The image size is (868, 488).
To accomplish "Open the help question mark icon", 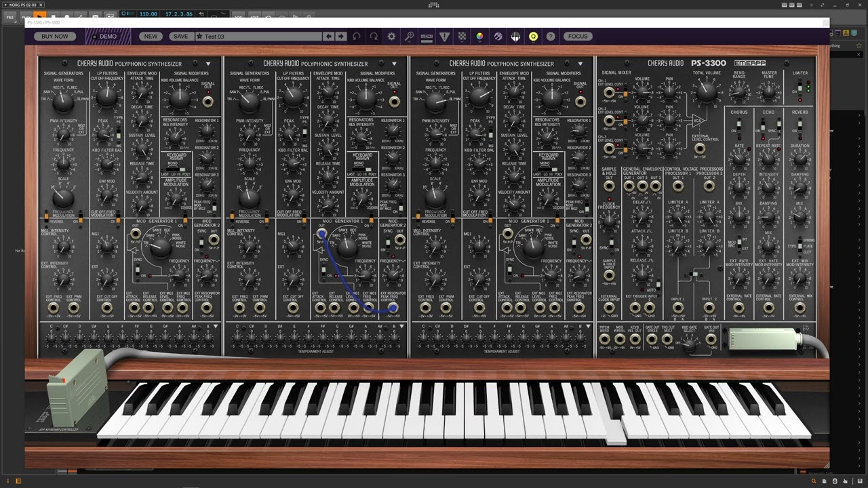I will tap(551, 37).
